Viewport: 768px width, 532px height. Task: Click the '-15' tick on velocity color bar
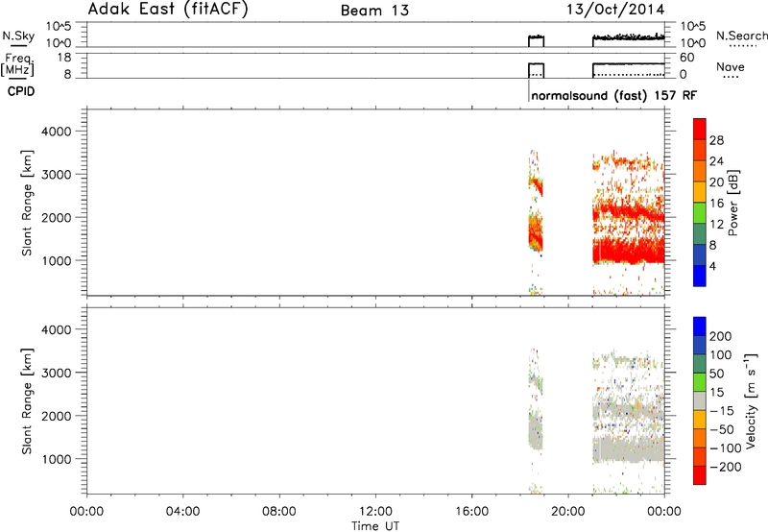[722, 411]
